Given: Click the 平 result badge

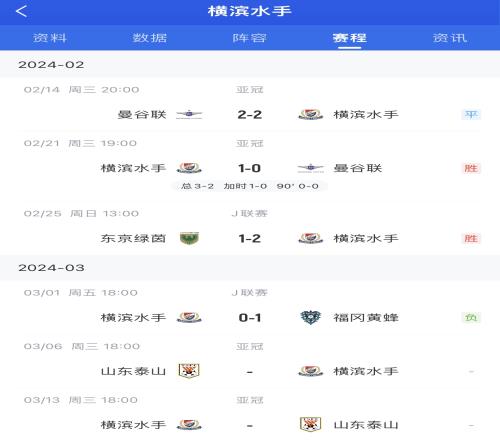Looking at the screenshot, I should click(x=471, y=115).
